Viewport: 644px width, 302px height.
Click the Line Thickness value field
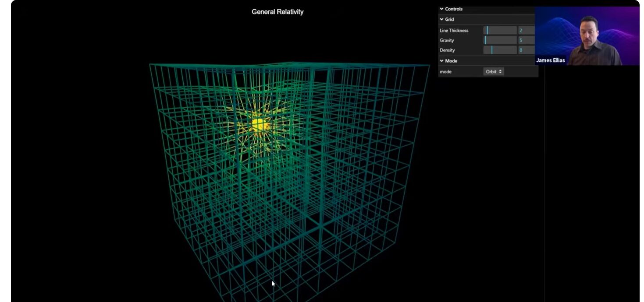click(526, 30)
